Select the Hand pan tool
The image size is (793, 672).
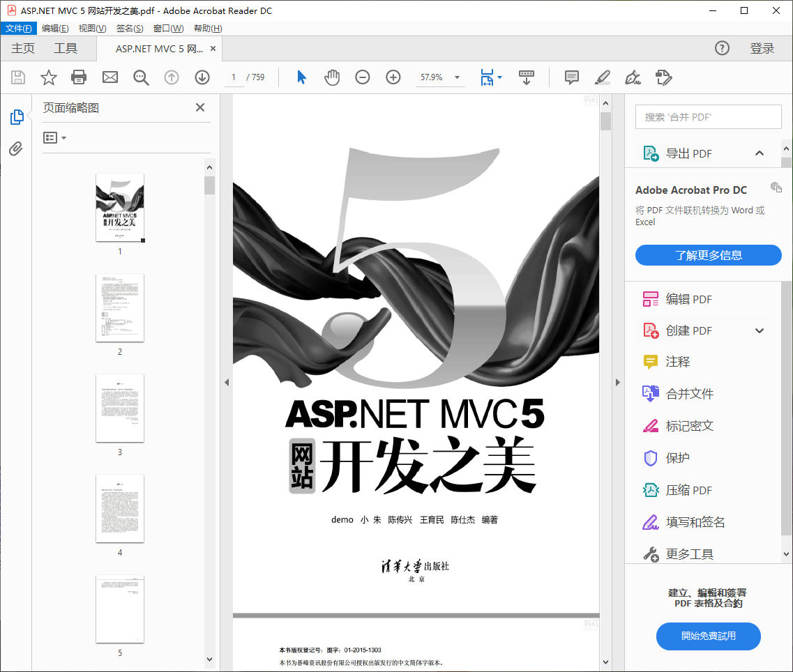(332, 77)
